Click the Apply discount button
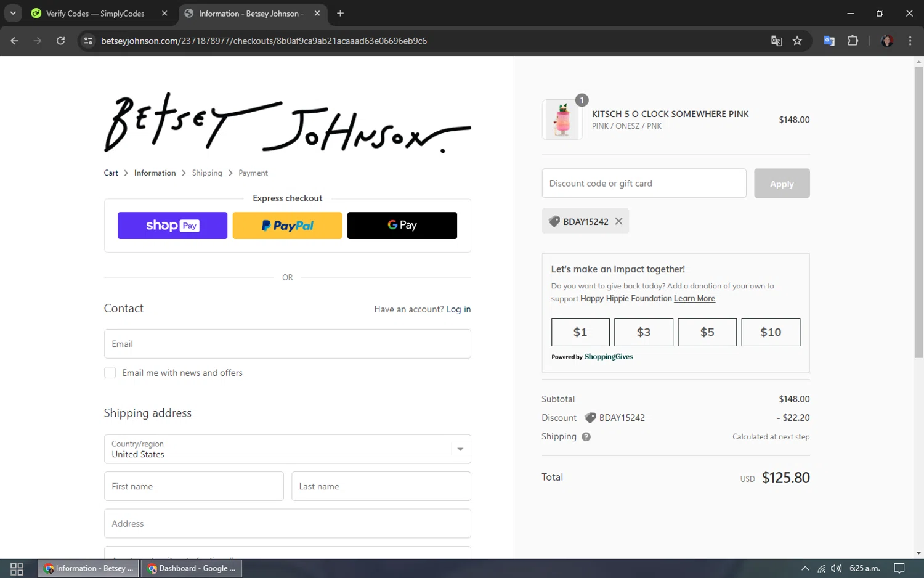Viewport: 924px width, 578px height. 782,184
